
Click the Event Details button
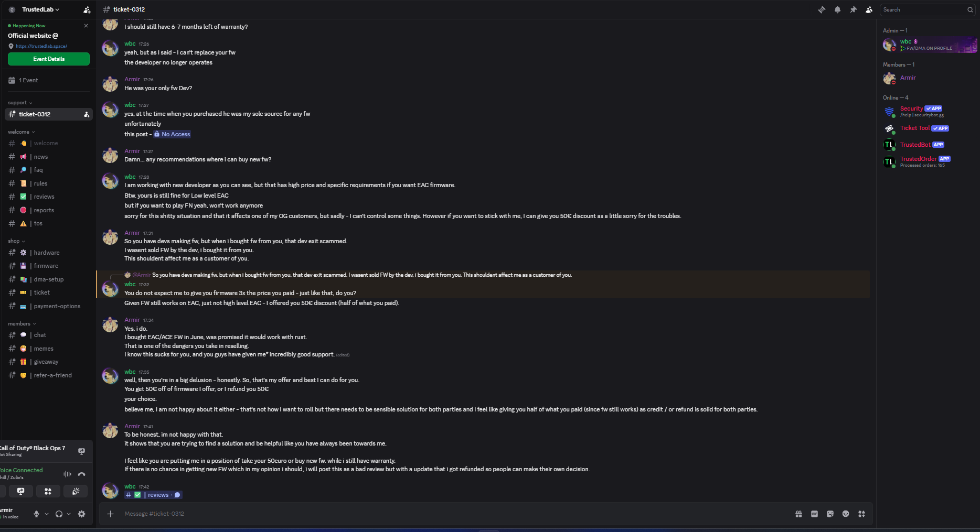click(49, 59)
